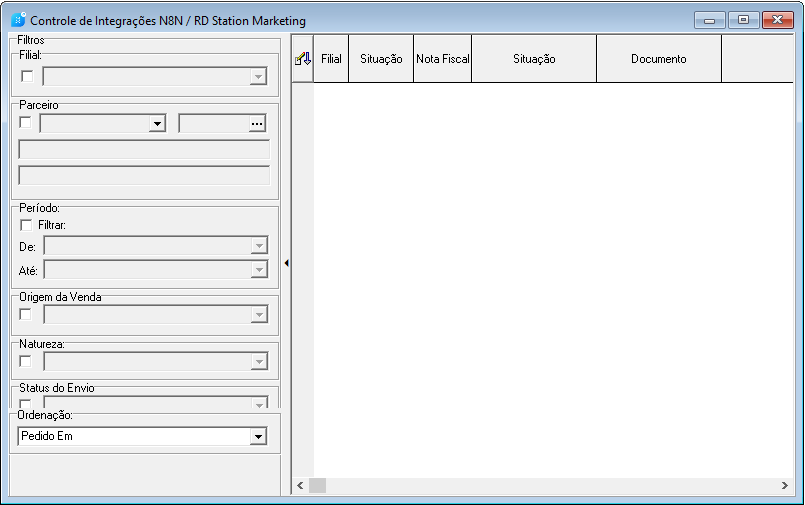Click the app icon in title bar
The image size is (805, 505).
(x=18, y=20)
